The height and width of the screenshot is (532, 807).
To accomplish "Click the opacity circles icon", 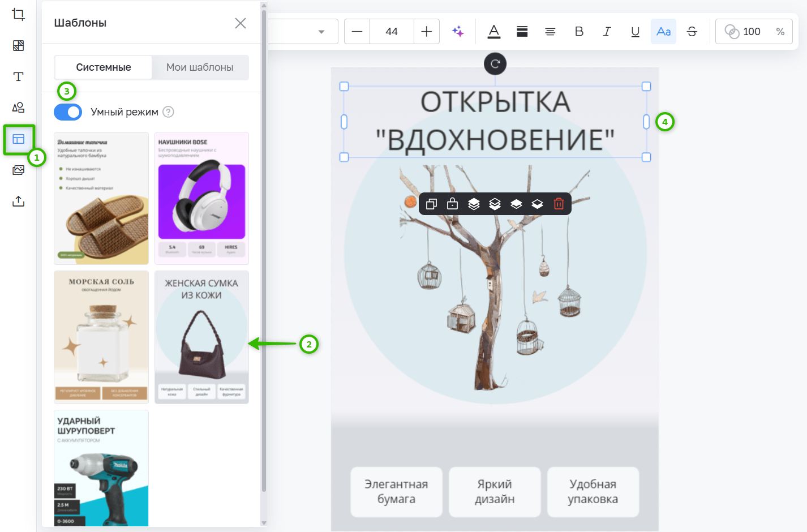I will tap(732, 32).
